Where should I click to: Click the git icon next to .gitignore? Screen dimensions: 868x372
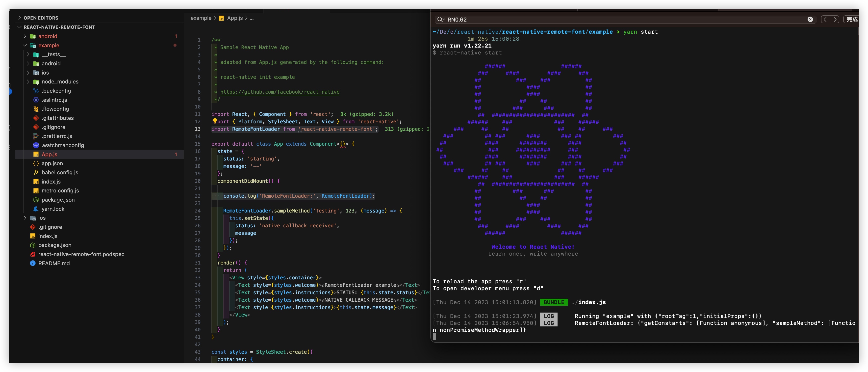click(36, 127)
